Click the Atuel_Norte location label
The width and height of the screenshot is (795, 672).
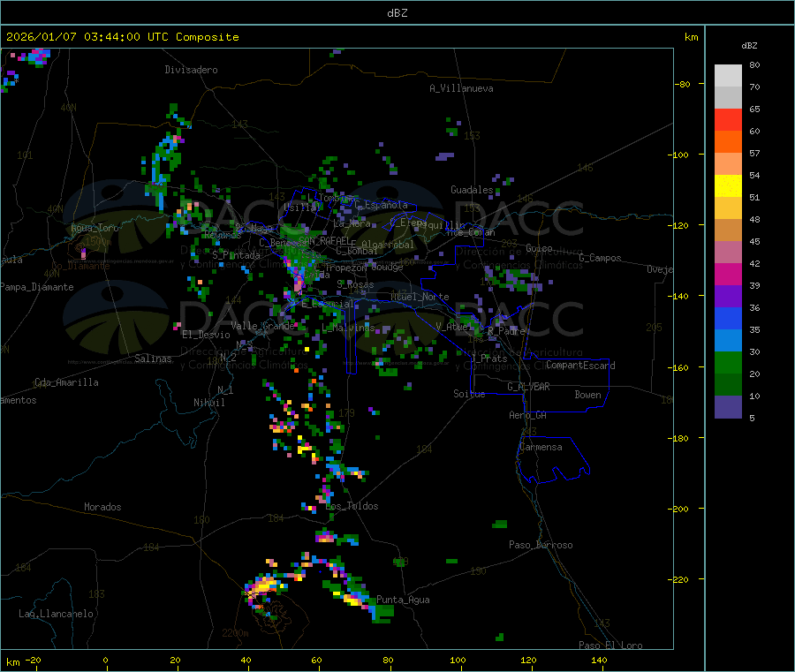pos(420,297)
